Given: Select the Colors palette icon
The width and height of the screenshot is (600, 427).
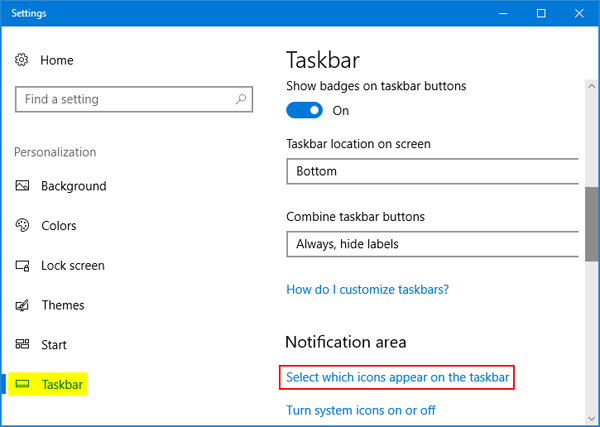Looking at the screenshot, I should click(x=22, y=226).
